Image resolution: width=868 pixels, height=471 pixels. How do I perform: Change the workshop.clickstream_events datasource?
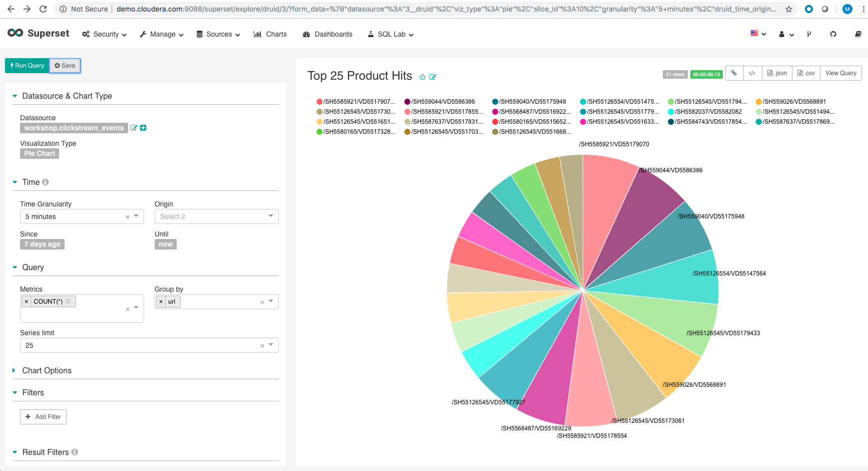[74, 128]
